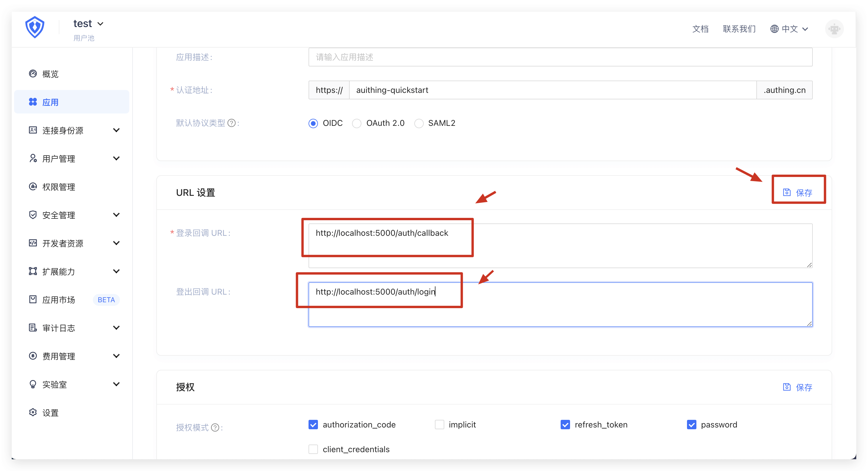Enable the implicit grant checkbox

pos(439,425)
